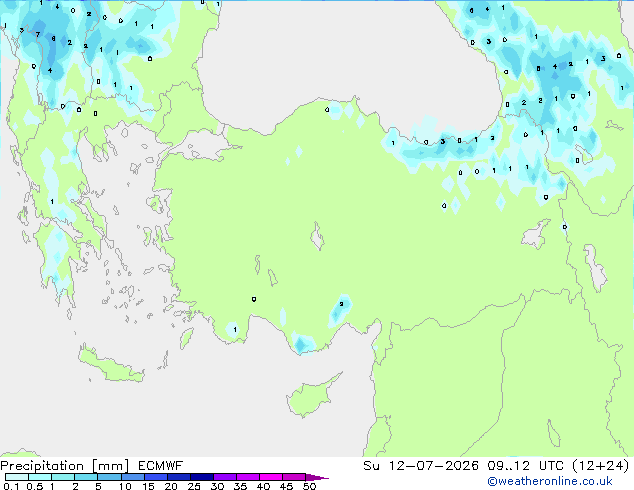Click the Crete island on the map
This screenshot has height=490, width=634.
pos(111,366)
